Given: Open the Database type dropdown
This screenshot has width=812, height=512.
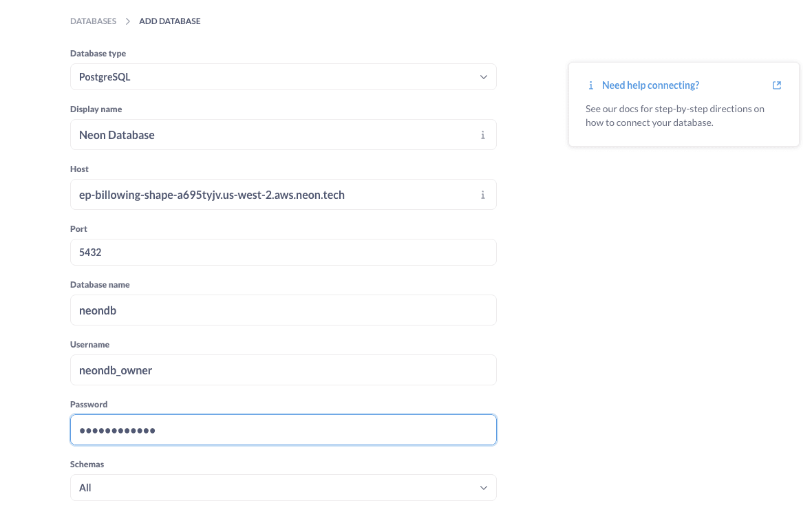Looking at the screenshot, I should [284, 76].
